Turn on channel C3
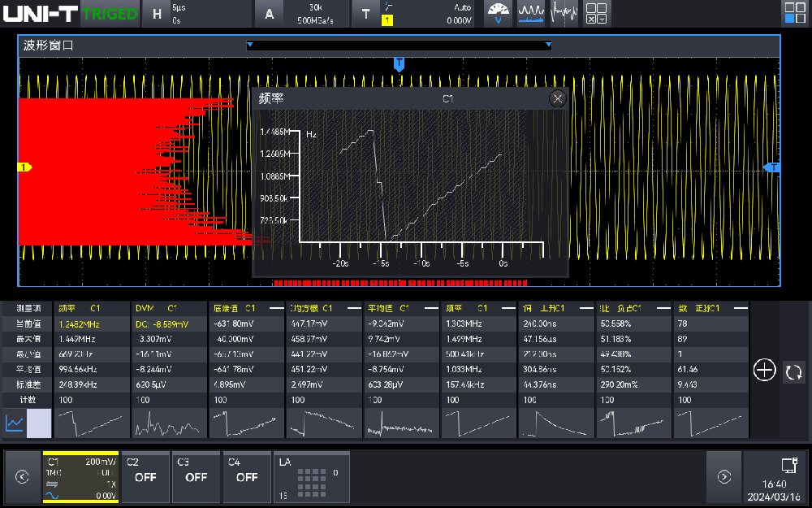The width and height of the screenshot is (812, 508). click(x=196, y=476)
